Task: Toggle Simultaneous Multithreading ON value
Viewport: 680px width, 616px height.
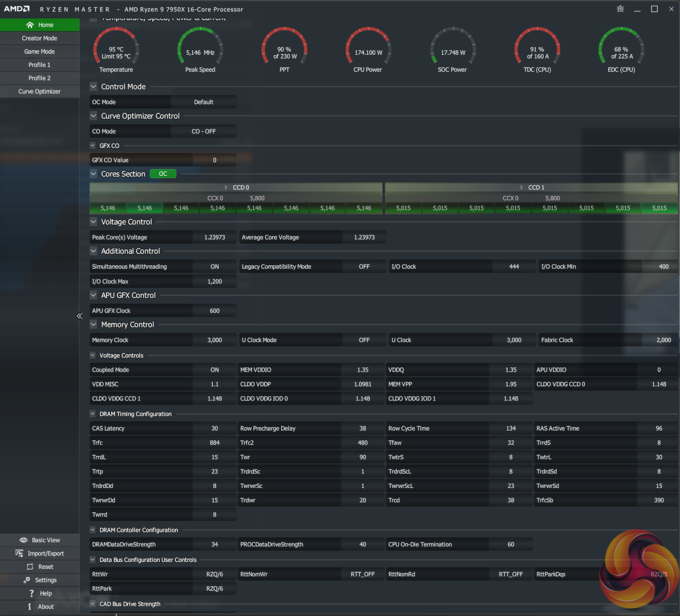Action: coord(214,267)
